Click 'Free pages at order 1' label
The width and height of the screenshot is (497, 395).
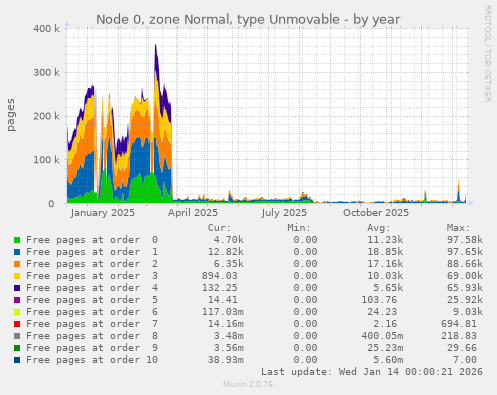click(92, 252)
